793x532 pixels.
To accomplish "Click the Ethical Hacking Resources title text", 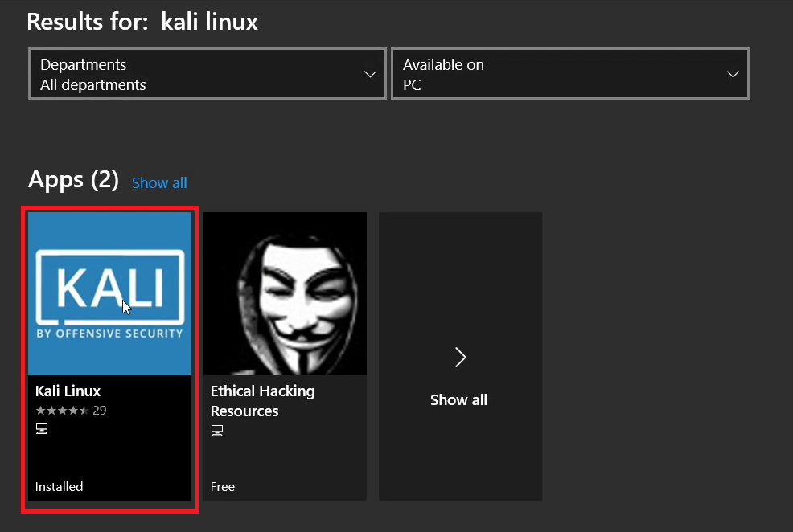I will pyautogui.click(x=262, y=401).
